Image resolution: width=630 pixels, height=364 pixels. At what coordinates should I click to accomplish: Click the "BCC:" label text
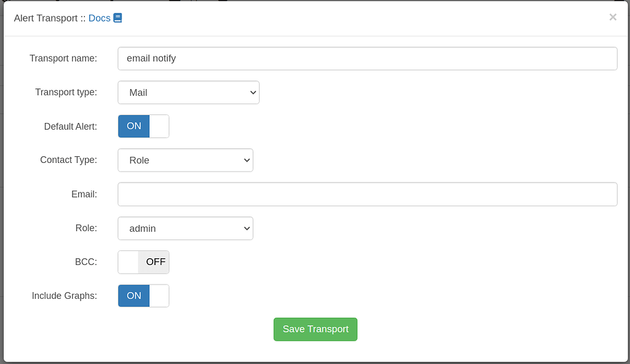pos(86,262)
